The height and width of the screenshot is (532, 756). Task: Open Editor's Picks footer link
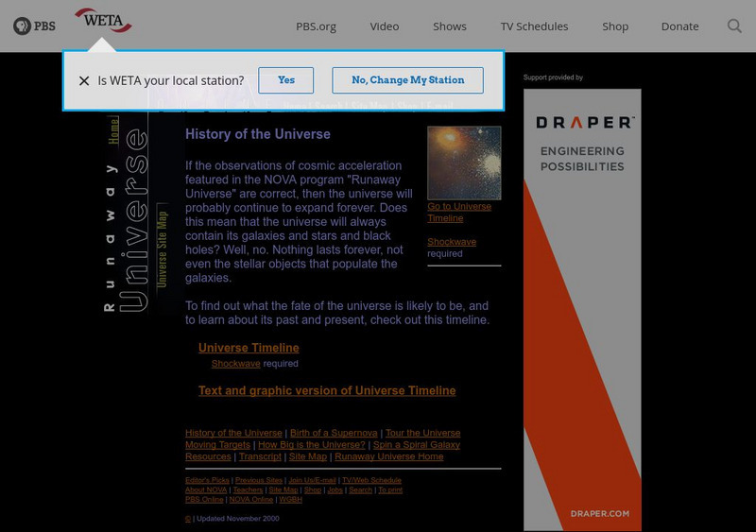pyautogui.click(x=207, y=480)
